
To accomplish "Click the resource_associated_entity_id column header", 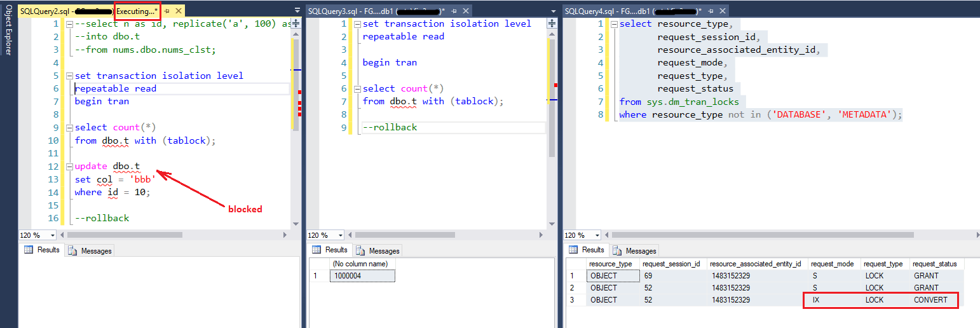I will pos(756,264).
